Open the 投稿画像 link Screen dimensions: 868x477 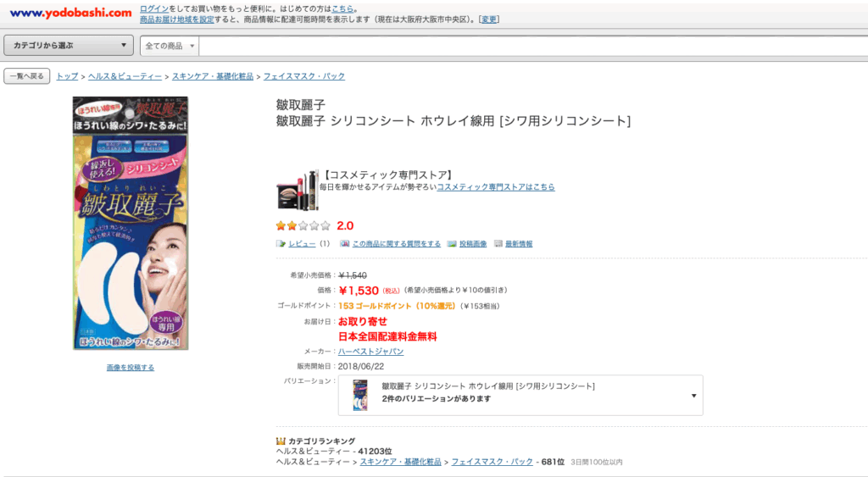pyautogui.click(x=473, y=243)
